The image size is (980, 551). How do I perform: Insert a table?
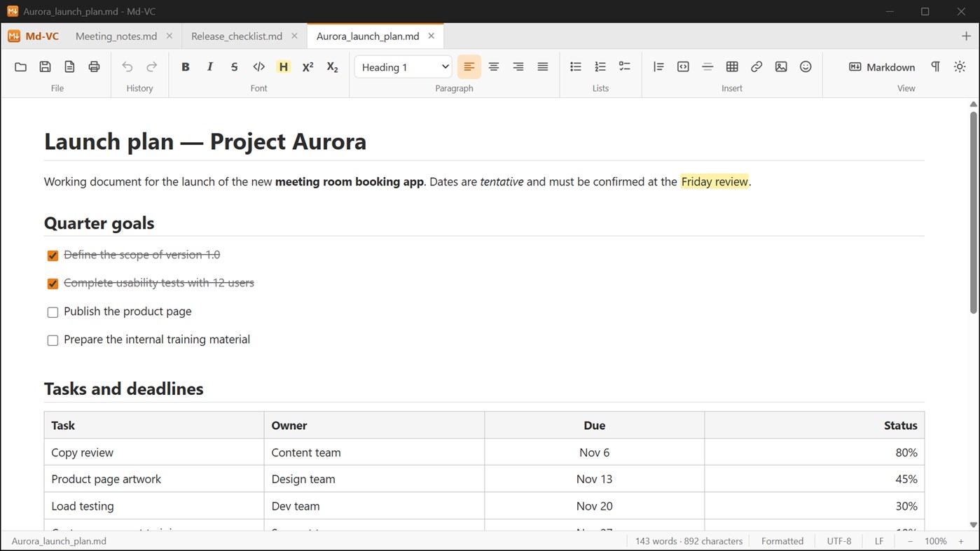(732, 67)
